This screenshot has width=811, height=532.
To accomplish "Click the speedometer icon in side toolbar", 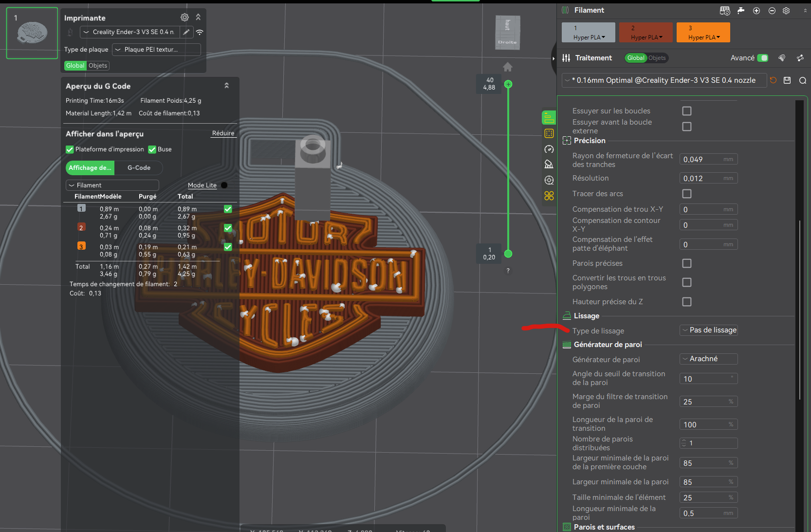I will click(x=549, y=149).
